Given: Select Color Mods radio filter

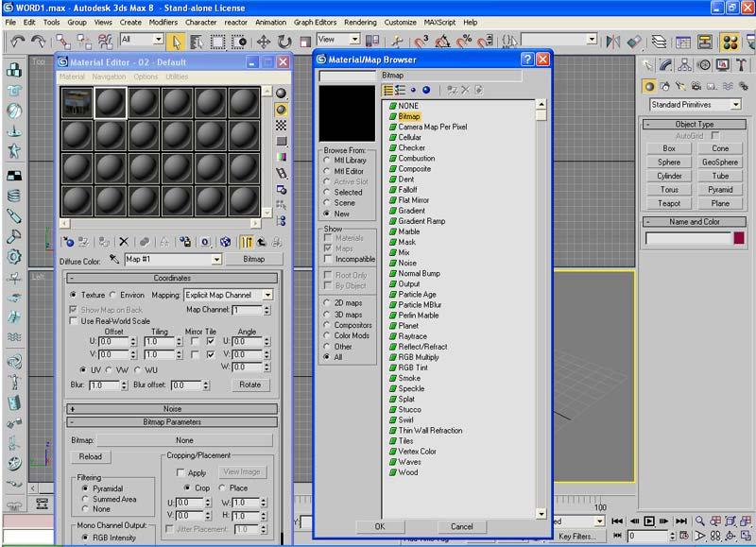Looking at the screenshot, I should [x=326, y=335].
